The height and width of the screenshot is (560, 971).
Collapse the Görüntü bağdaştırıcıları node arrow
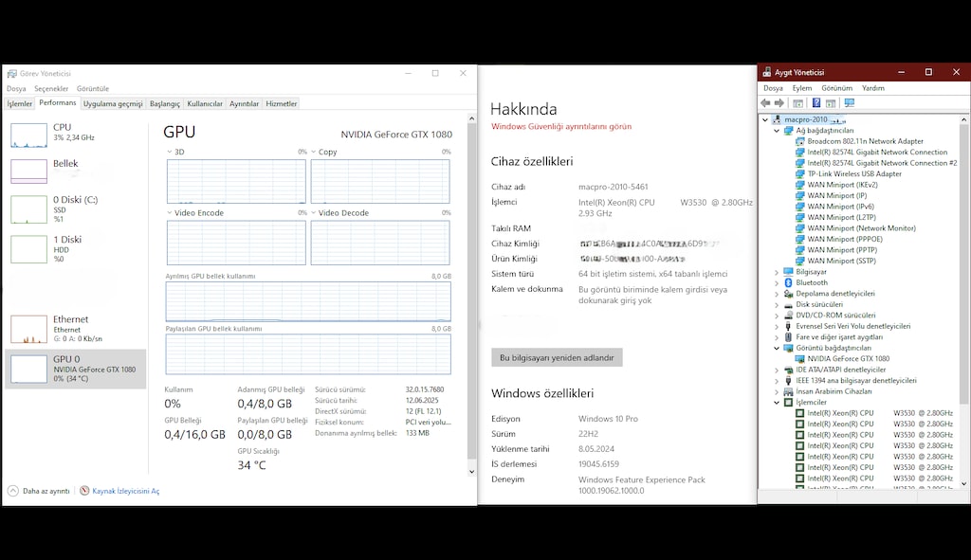click(777, 349)
